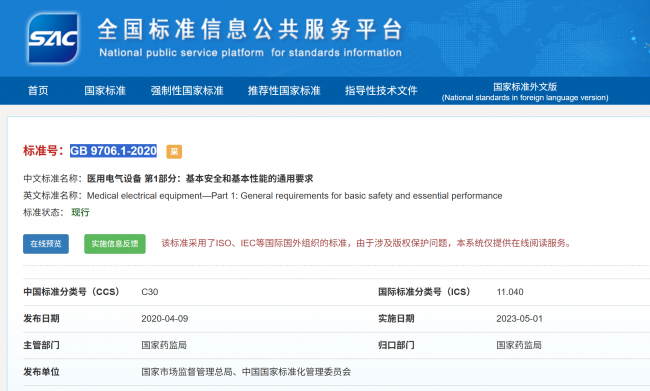Click the orange 采 badge icon

[x=174, y=151]
